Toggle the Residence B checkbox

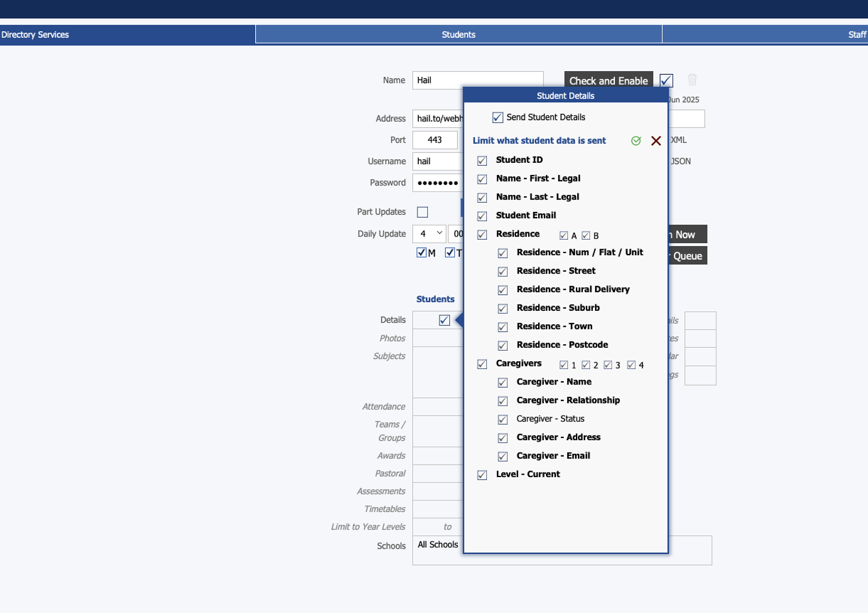[586, 236]
